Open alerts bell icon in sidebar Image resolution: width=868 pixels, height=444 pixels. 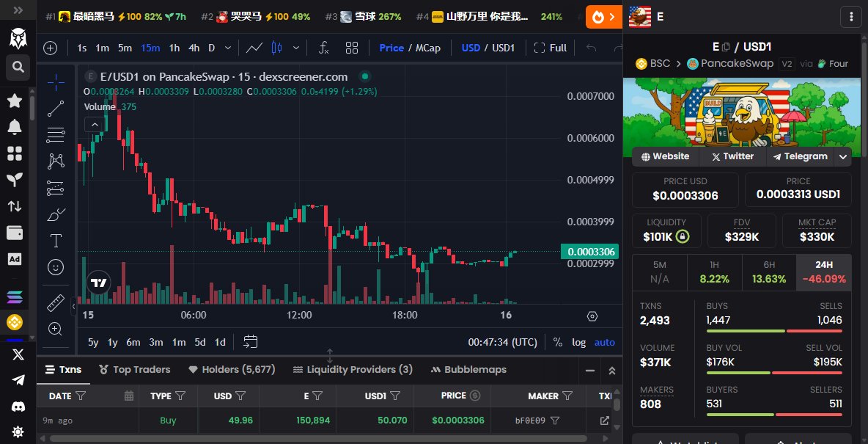pyautogui.click(x=15, y=127)
